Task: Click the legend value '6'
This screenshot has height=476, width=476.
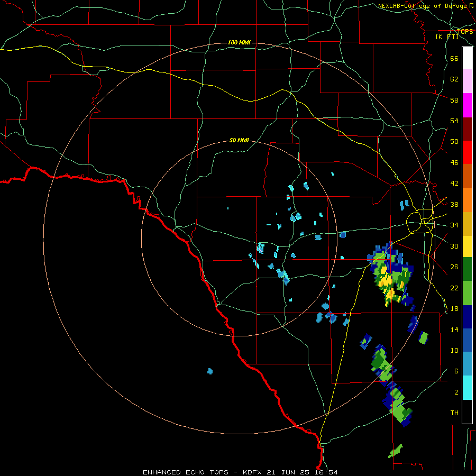Action: 456,371
